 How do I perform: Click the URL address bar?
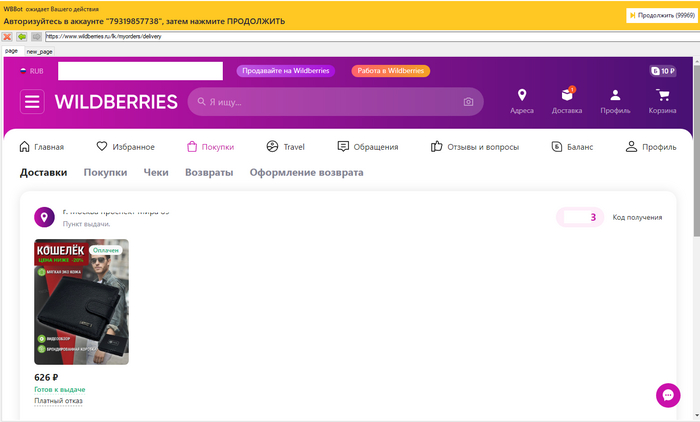coord(371,37)
